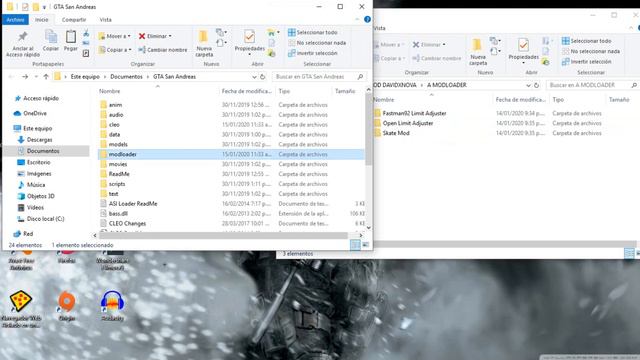Expand Documentos breadcrumb chevron
Viewport: 640px width, 360px height.
(x=148, y=77)
